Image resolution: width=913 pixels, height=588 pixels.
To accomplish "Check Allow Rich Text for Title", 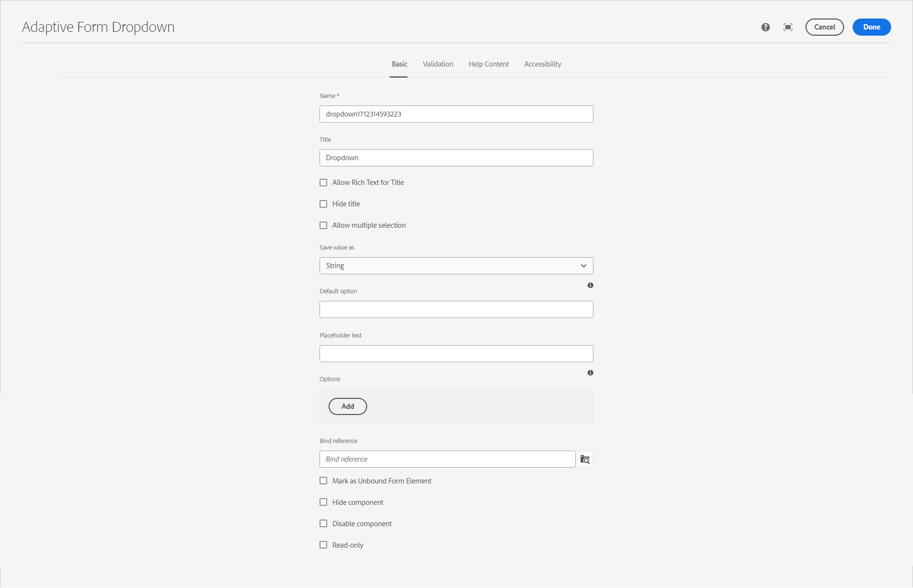I will point(323,183).
